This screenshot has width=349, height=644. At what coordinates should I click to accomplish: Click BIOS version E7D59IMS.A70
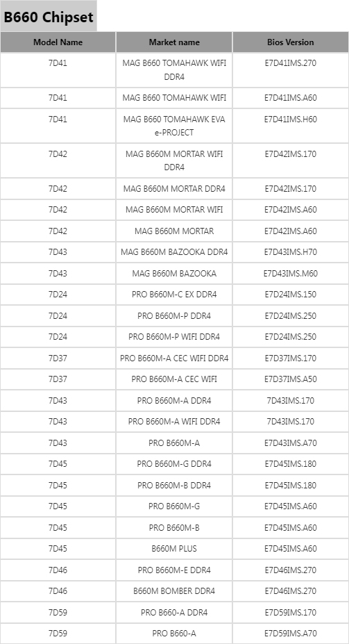click(x=290, y=634)
